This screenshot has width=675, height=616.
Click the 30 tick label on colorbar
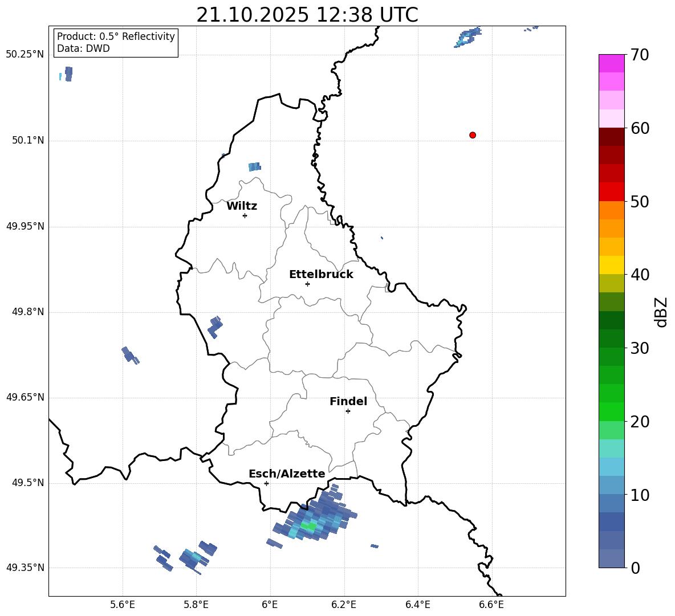640,348
